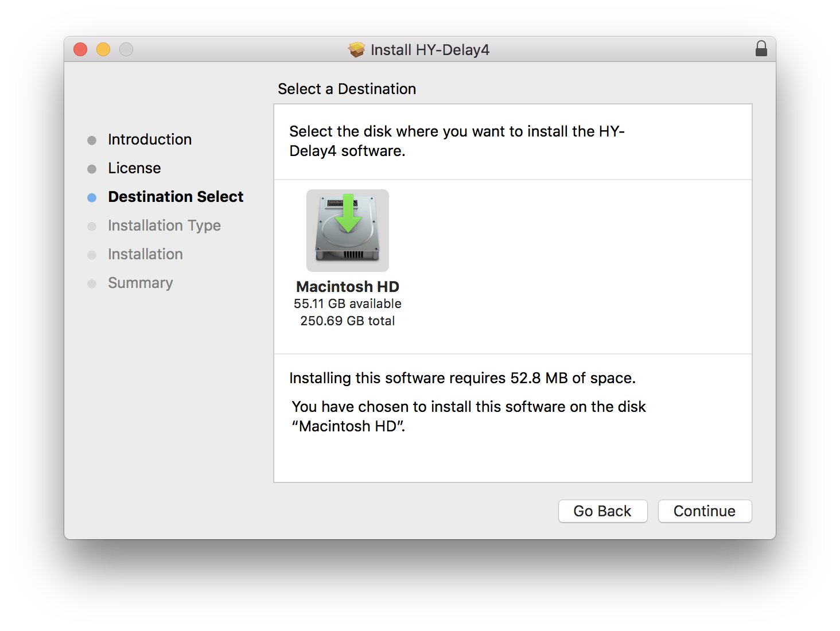Click the lock icon in title bar
Image resolution: width=840 pixels, height=631 pixels.
point(761,49)
